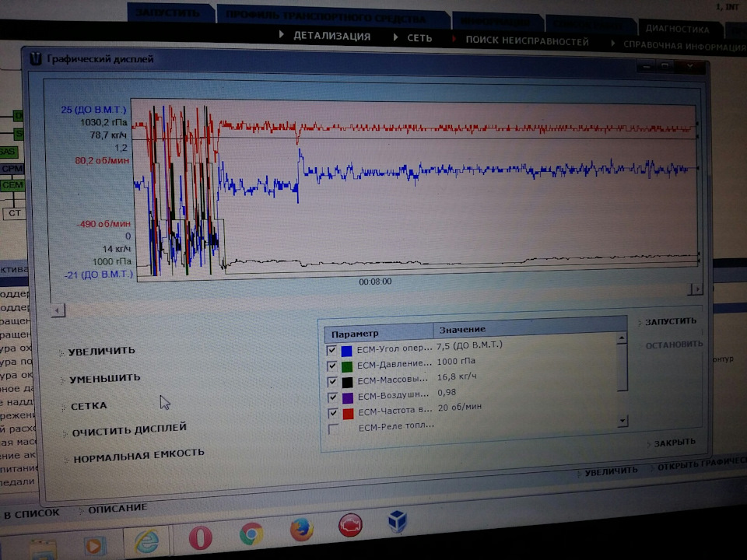Toggle СЕТКА grid on the graph
Image resolution: width=747 pixels, height=560 pixels.
[89, 406]
